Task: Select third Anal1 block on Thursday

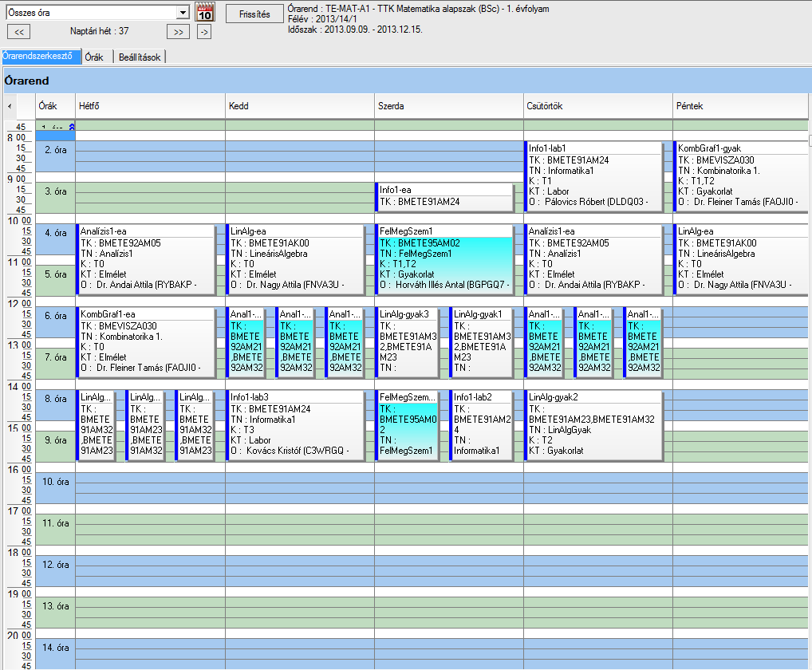Action: tap(644, 342)
